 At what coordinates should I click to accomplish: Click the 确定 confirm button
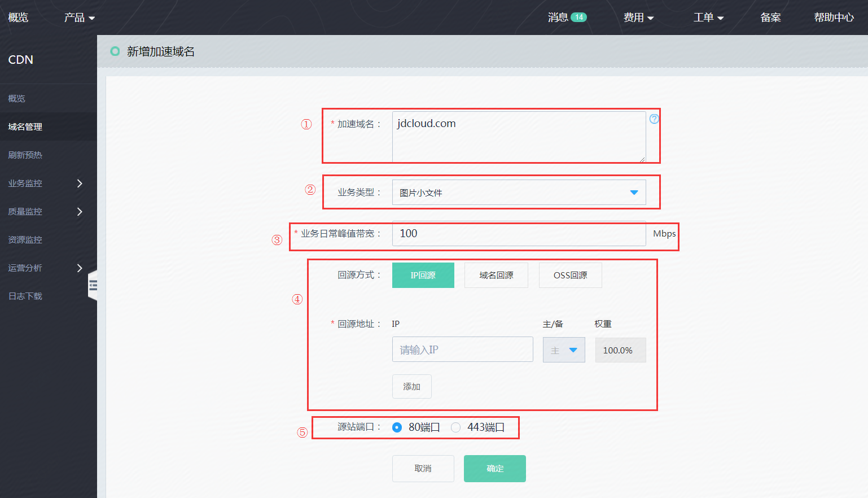pyautogui.click(x=495, y=469)
